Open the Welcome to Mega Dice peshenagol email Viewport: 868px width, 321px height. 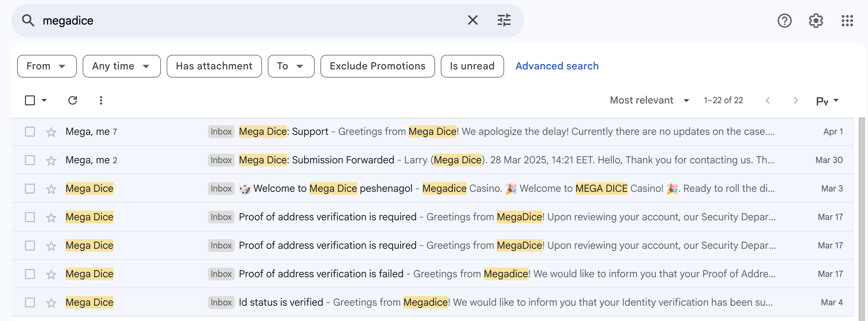[x=433, y=189]
